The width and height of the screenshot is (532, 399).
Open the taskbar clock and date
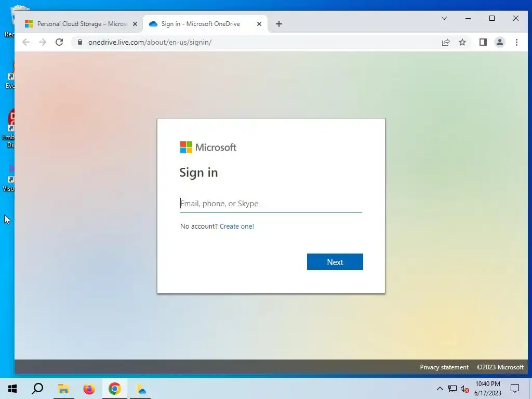[487, 389]
